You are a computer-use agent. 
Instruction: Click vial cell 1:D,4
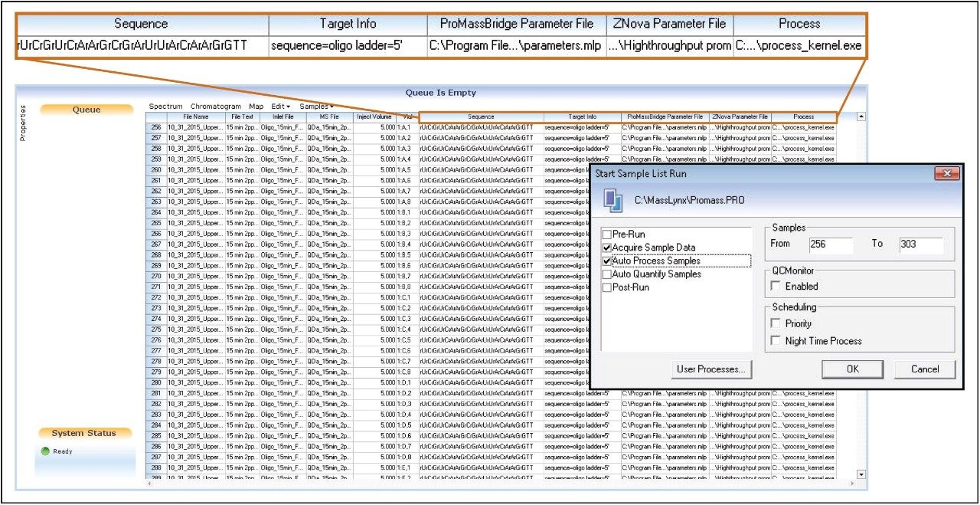click(x=406, y=415)
